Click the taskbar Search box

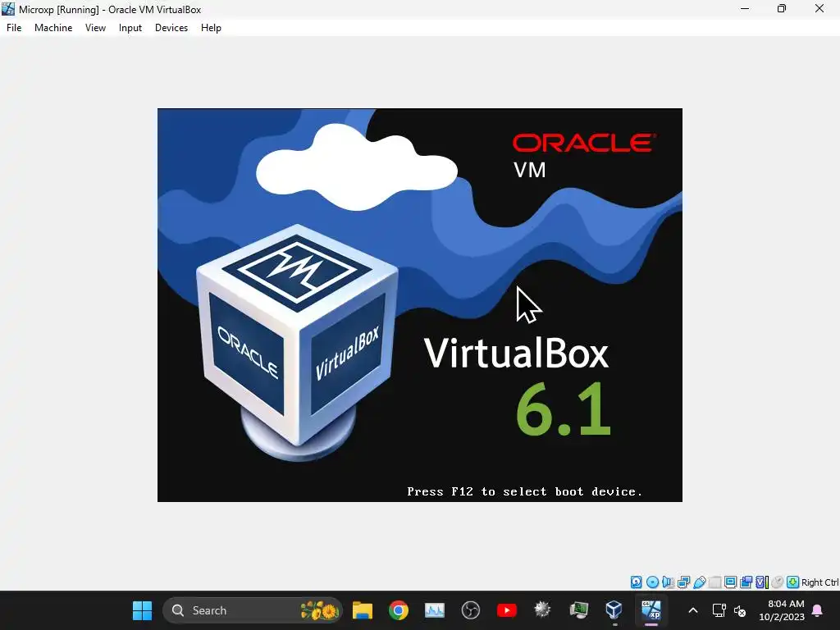click(x=252, y=610)
